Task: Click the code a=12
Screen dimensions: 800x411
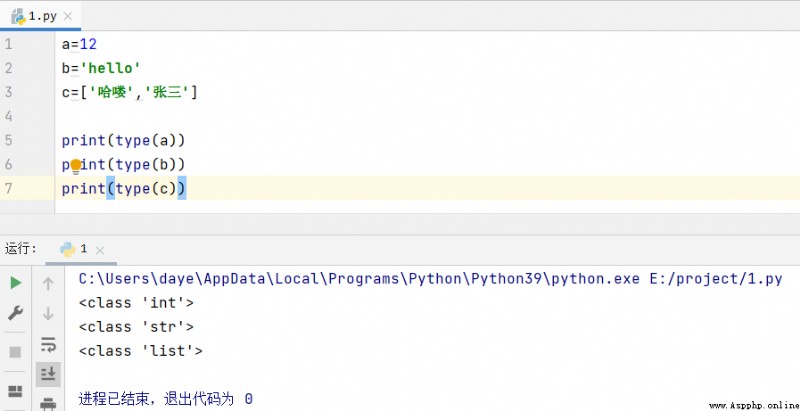Action: (x=79, y=44)
